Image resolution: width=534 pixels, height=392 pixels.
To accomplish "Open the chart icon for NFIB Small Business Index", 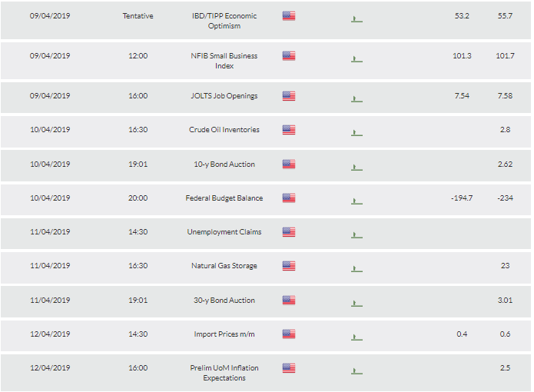I will click(357, 59).
